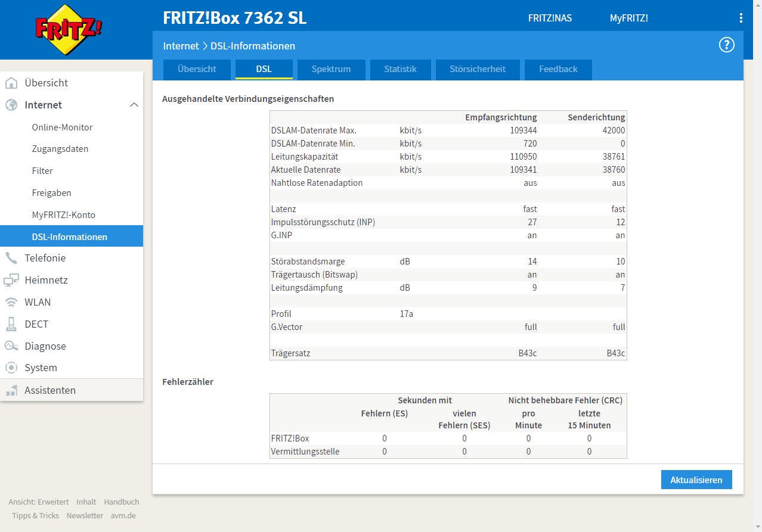762x532 pixels.
Task: Open the Feedback tab
Action: pyautogui.click(x=558, y=69)
